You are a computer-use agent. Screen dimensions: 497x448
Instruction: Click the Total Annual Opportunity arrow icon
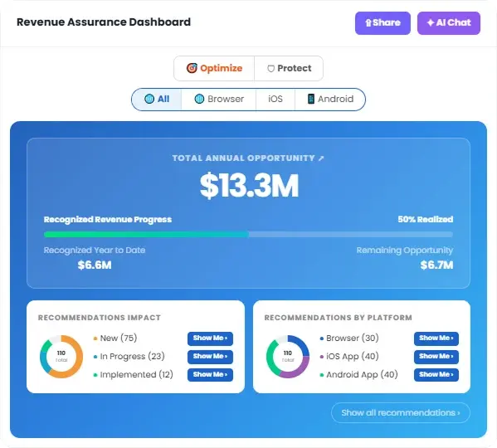coord(321,158)
